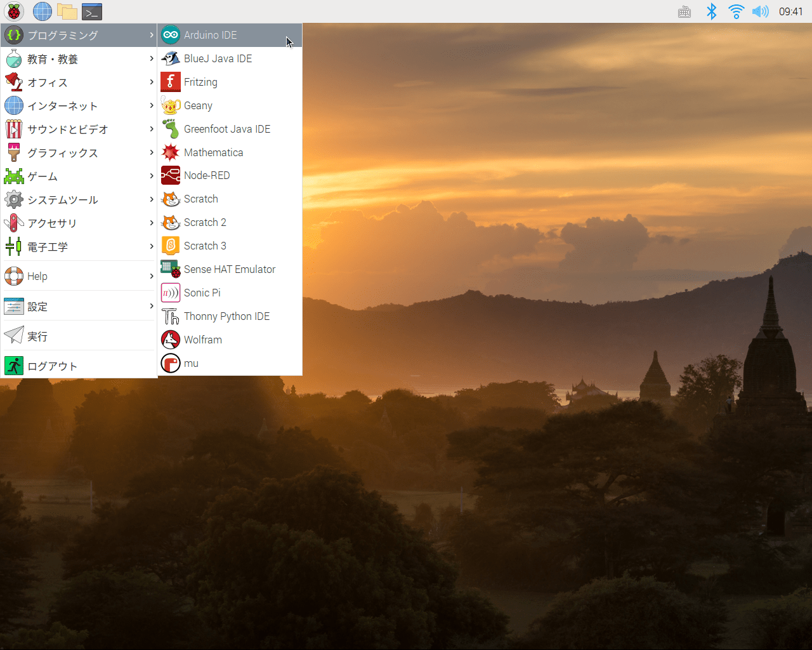Image resolution: width=812 pixels, height=650 pixels.
Task: Select ログアウト to log out
Action: coord(52,366)
